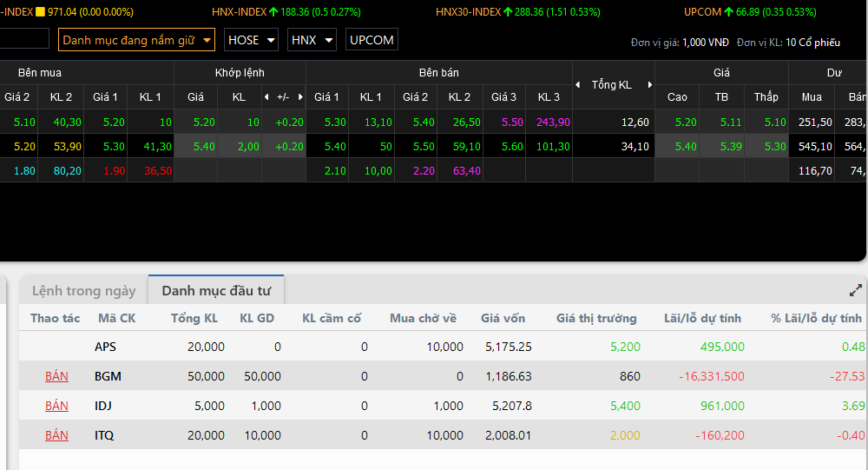The image size is (868, 470).
Task: Click the BGM stock code
Action: tap(108, 376)
